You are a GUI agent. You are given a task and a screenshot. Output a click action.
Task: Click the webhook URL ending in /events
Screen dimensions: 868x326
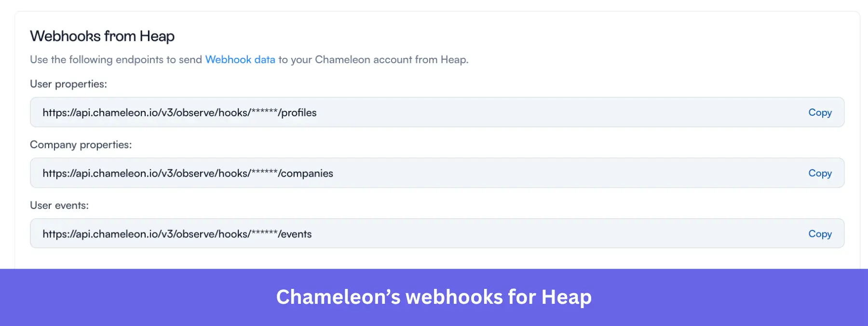tap(176, 233)
